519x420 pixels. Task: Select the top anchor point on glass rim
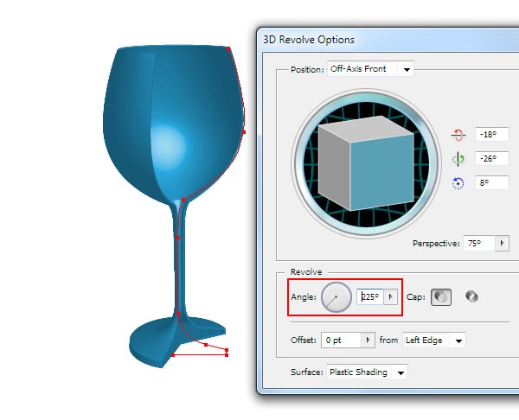(228, 48)
